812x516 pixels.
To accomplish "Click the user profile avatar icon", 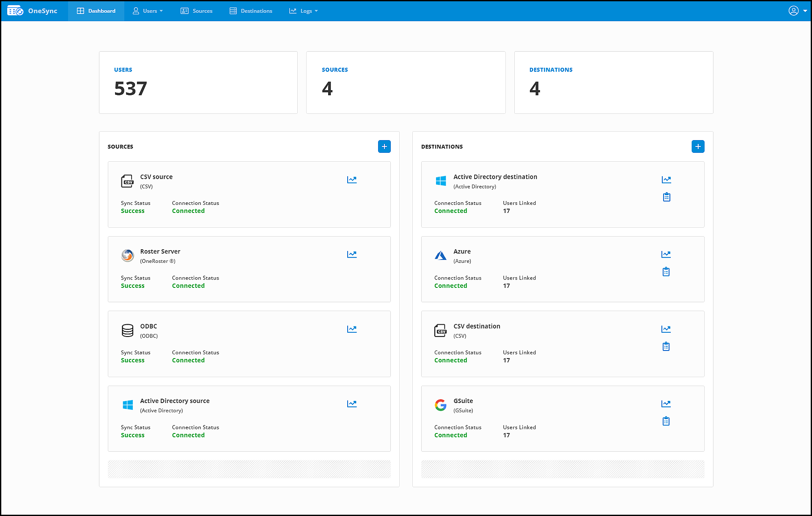I will coord(794,11).
